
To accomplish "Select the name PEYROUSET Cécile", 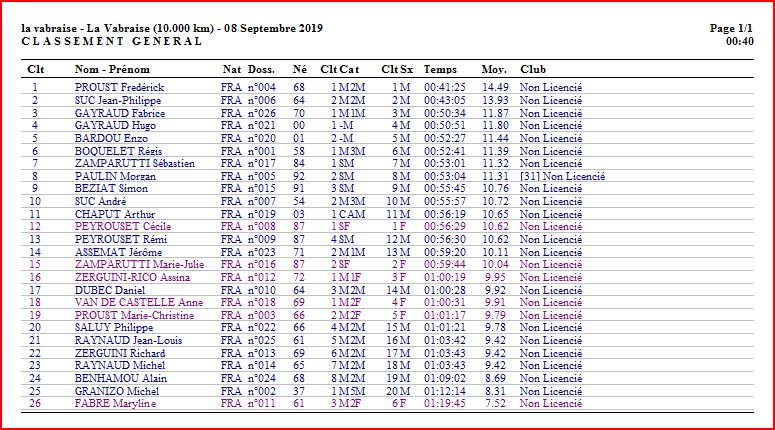I will pyautogui.click(x=123, y=227).
